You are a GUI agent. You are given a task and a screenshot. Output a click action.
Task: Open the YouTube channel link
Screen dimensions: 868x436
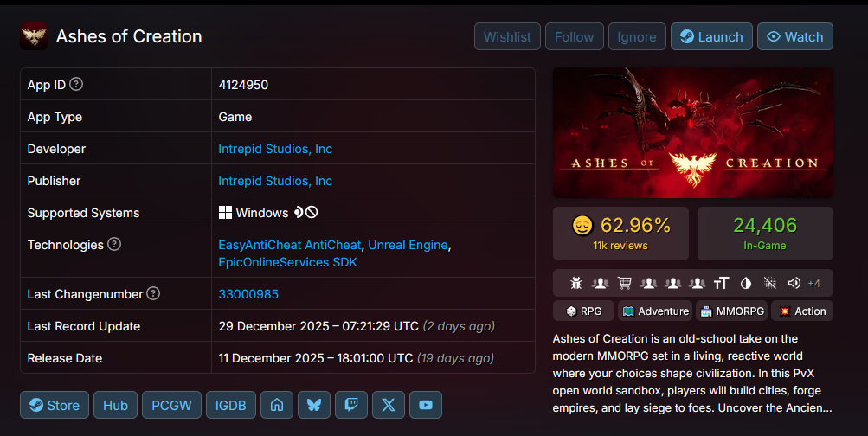click(x=426, y=405)
